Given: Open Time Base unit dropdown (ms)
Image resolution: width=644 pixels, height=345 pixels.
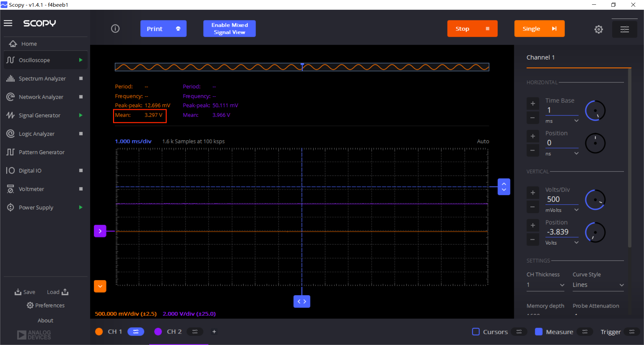Looking at the screenshot, I should 562,121.
